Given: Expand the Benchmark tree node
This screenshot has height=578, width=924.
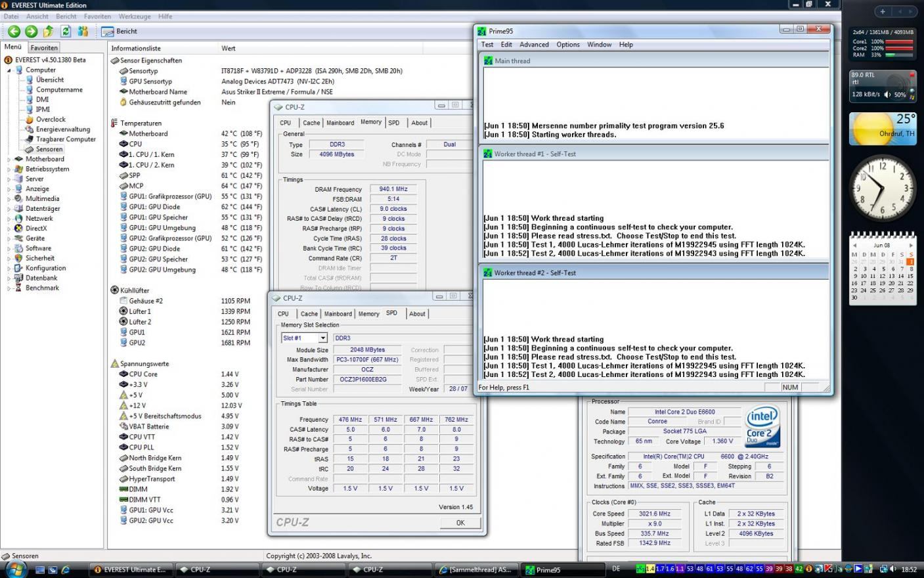Looking at the screenshot, I should coord(9,288).
